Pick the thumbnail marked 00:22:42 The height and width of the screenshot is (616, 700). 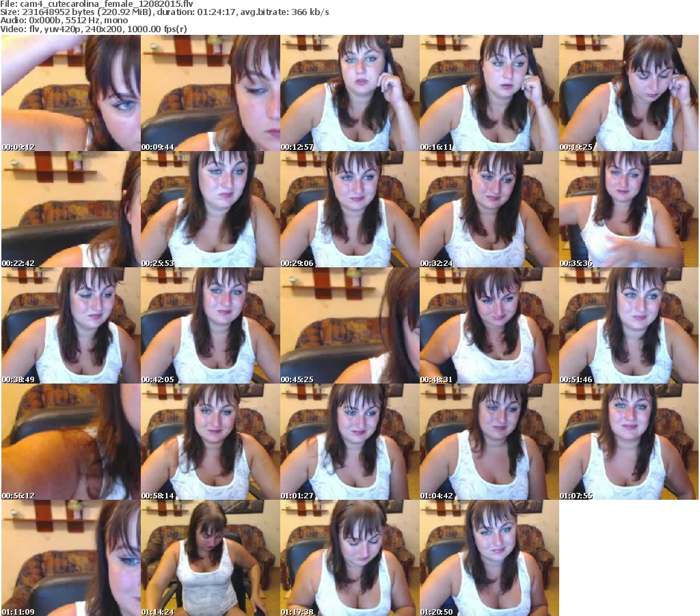click(x=71, y=209)
